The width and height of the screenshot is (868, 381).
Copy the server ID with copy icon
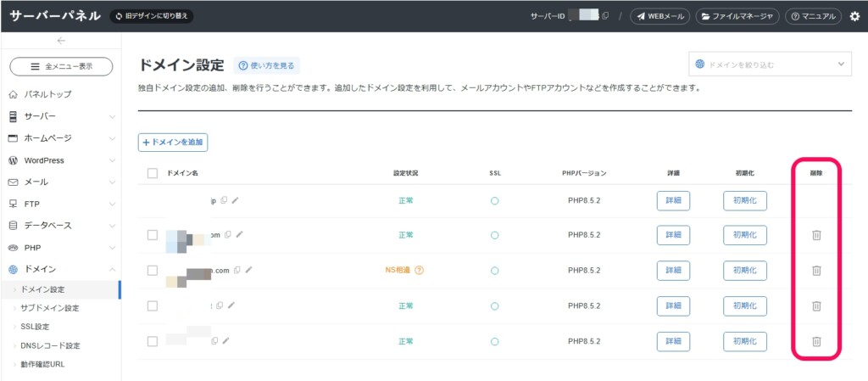(605, 16)
